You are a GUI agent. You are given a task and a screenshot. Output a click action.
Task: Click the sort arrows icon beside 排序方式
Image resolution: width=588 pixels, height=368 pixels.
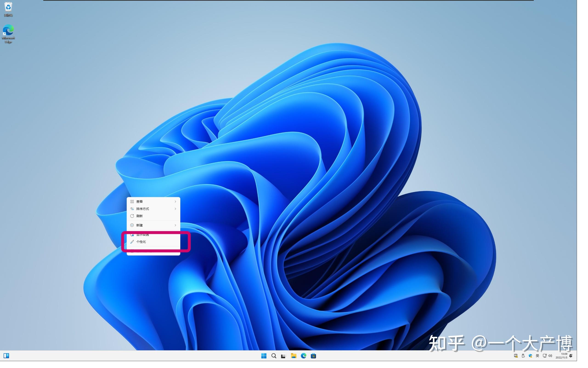[132, 209]
